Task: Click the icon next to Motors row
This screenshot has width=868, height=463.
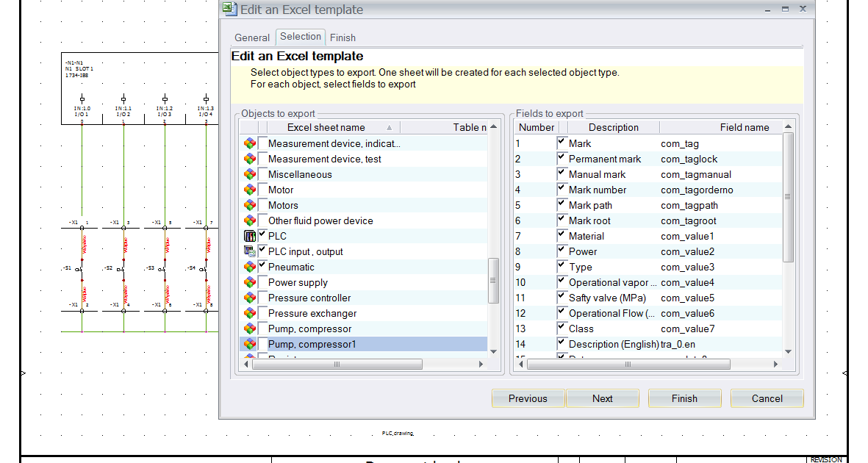Action: (250, 206)
